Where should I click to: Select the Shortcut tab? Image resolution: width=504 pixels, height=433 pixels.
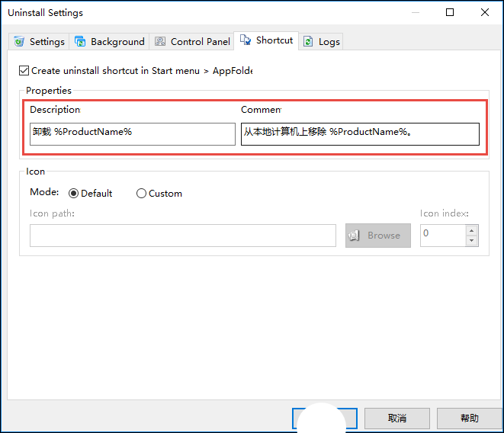pyautogui.click(x=266, y=40)
